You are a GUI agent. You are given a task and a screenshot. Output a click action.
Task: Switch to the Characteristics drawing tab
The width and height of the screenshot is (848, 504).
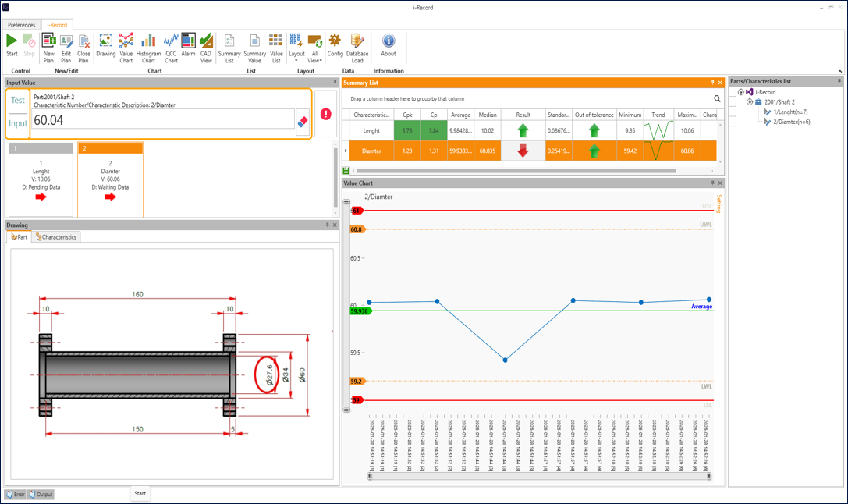tap(56, 237)
